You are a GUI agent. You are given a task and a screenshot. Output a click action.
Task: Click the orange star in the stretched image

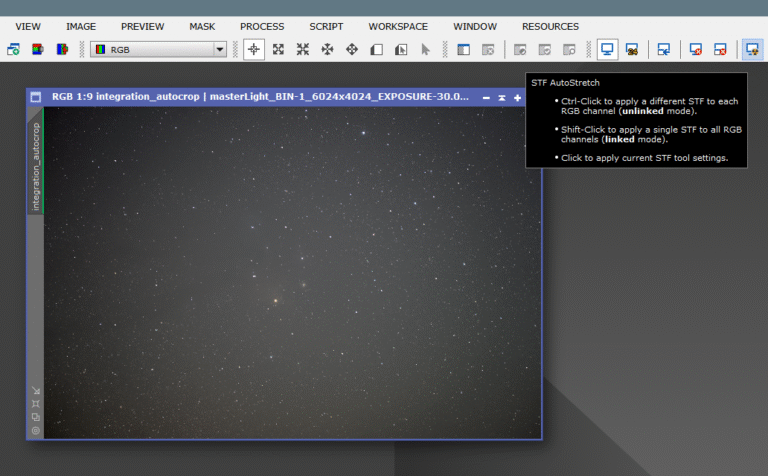[x=276, y=300]
